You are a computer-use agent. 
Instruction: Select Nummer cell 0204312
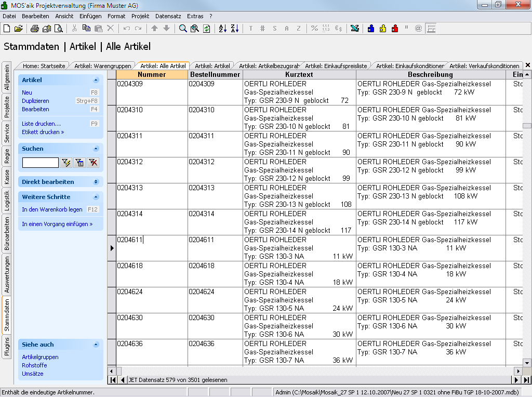152,170
